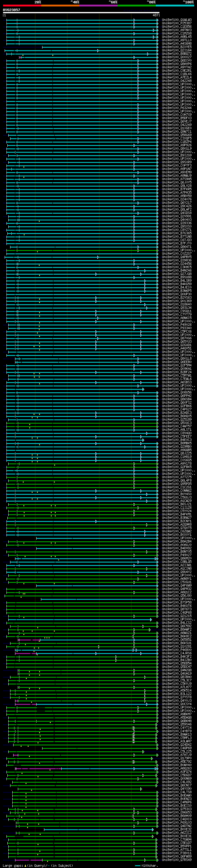Image resolution: width=197 pixels, height=868 pixels.
Task: Click label UniRef100_A9V1T8
Action: tap(177, 463)
